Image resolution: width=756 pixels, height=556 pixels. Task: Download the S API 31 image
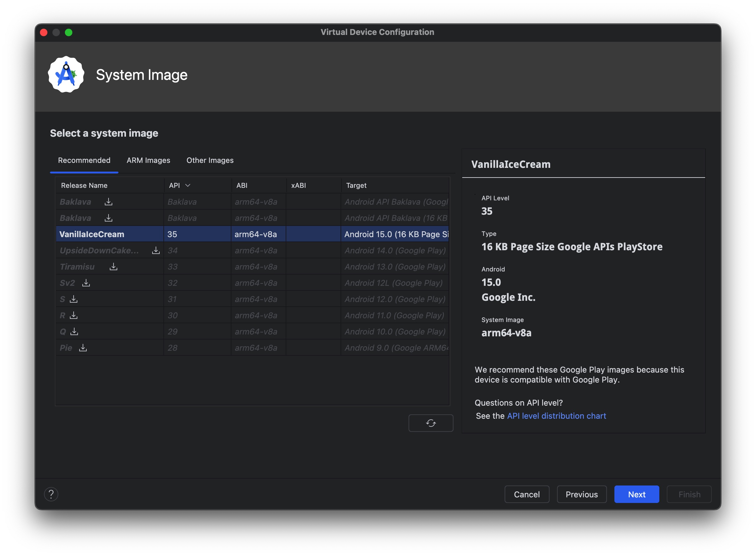tap(74, 299)
